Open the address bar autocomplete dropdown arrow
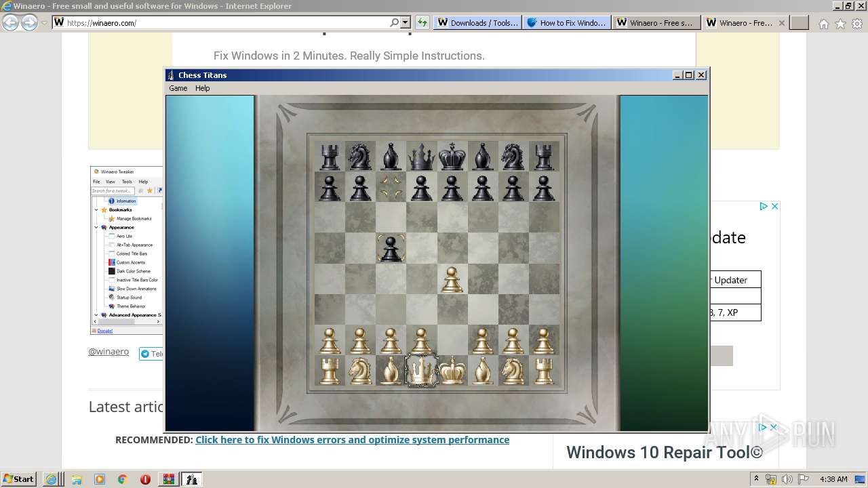The height and width of the screenshot is (488, 868). click(x=405, y=22)
